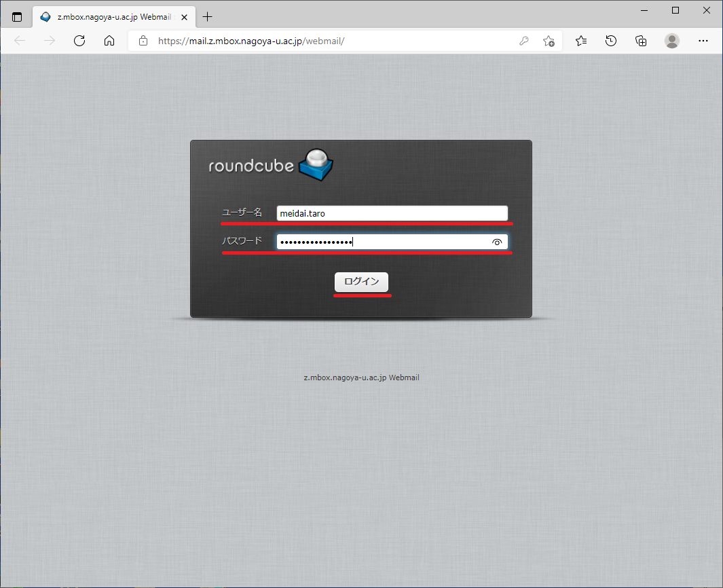The image size is (723, 588).
Task: Click the browser back arrow
Action: coord(20,41)
